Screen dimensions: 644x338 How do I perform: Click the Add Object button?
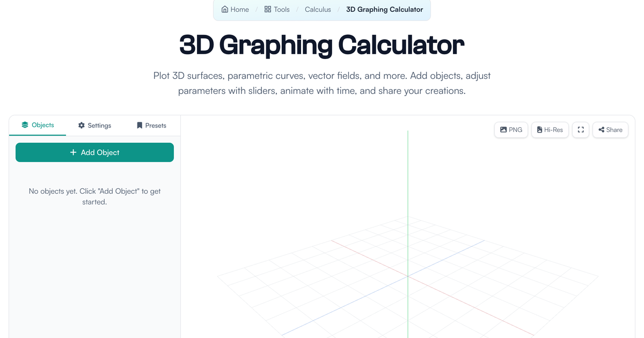94,152
